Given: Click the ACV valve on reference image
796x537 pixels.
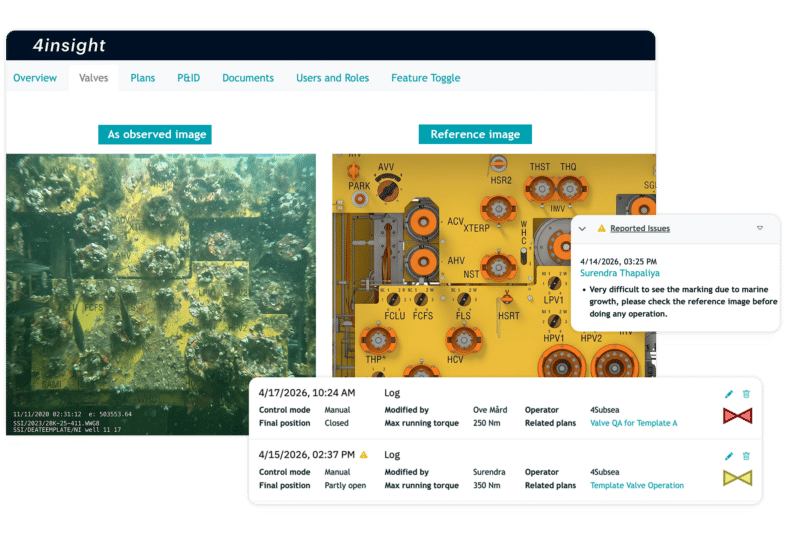Looking at the screenshot, I should 422,222.
